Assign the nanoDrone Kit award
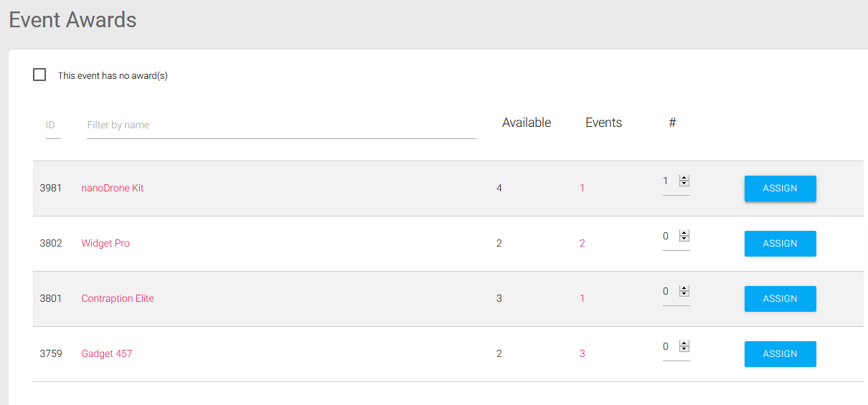Image resolution: width=868 pixels, height=405 pixels. pyautogui.click(x=780, y=189)
